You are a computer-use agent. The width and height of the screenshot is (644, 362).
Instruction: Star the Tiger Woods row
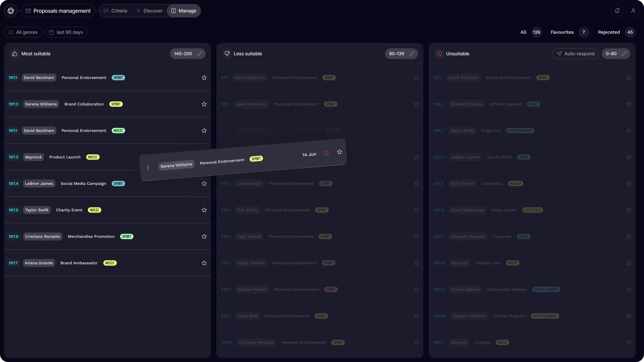point(417,237)
